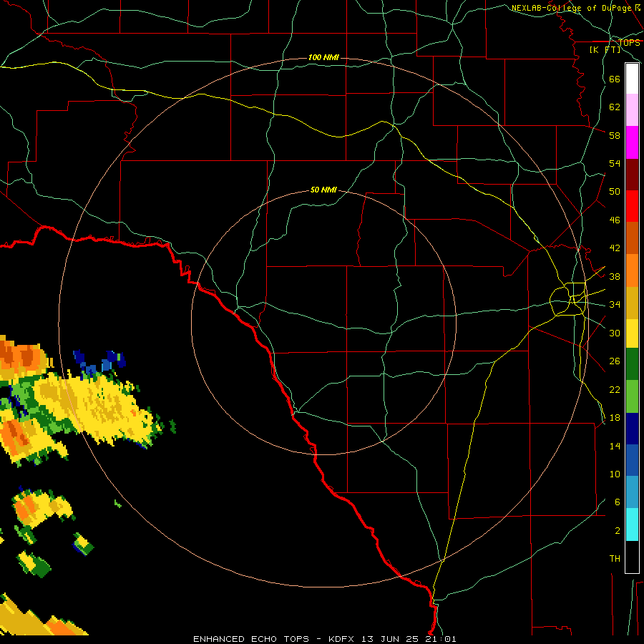This screenshot has width=644, height=644.
Task: Click the "50 NMI" range ring label
Action: pyautogui.click(x=323, y=190)
